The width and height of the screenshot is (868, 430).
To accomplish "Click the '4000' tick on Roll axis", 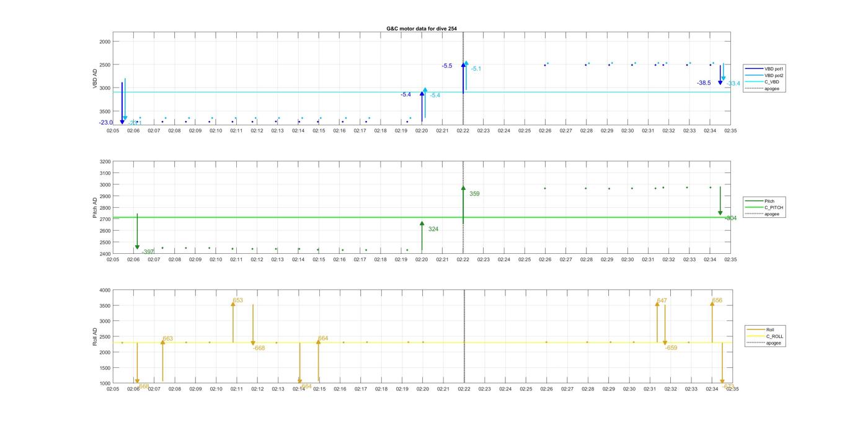I will (x=105, y=290).
